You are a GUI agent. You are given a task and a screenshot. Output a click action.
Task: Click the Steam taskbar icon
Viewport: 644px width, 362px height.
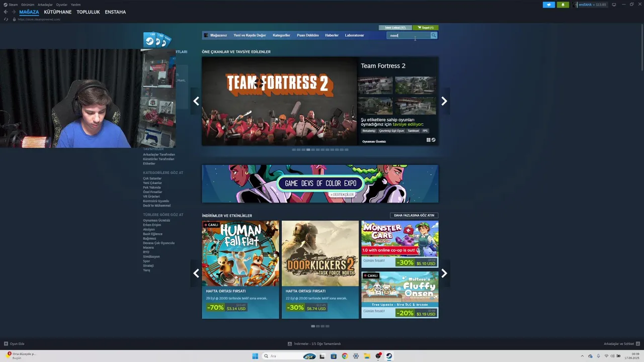(x=389, y=356)
